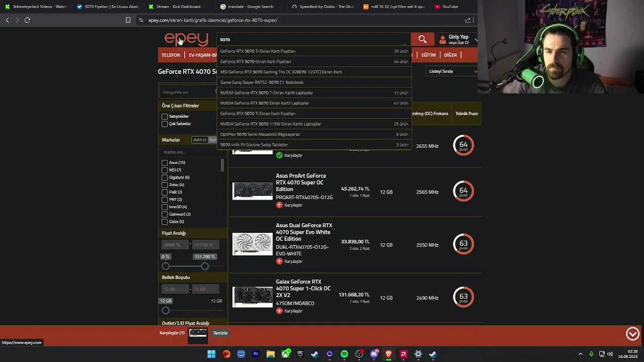Open Discord from the taskbar
This screenshot has width=644, height=362.
point(374,354)
